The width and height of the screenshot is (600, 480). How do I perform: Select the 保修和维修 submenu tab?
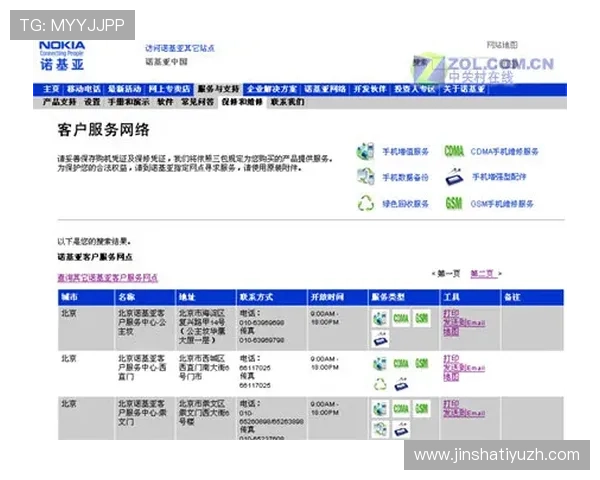pos(242,102)
